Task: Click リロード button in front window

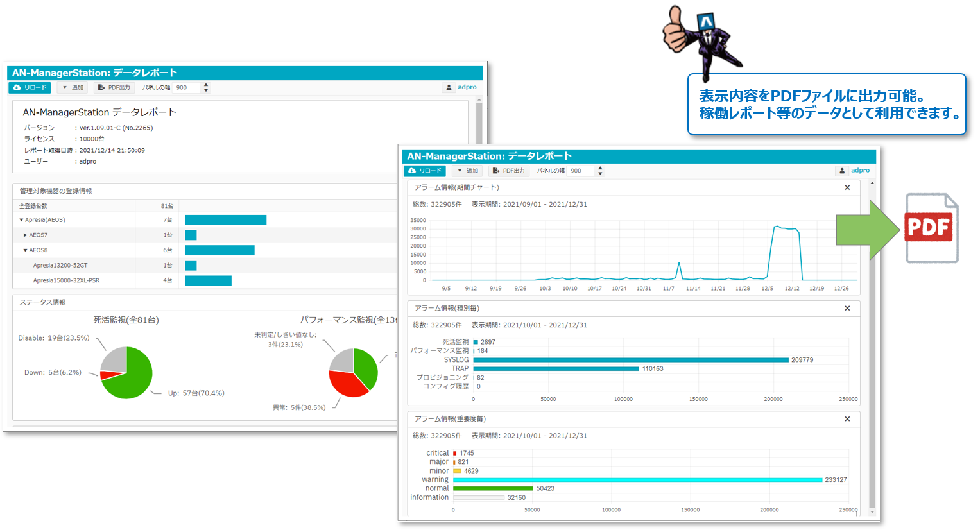Action: point(425,171)
